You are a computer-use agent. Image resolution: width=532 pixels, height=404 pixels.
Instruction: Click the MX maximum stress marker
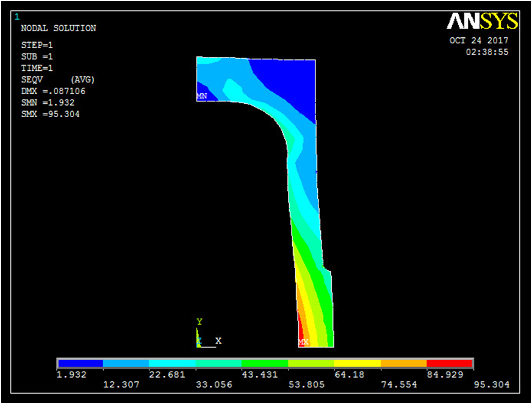click(x=303, y=342)
